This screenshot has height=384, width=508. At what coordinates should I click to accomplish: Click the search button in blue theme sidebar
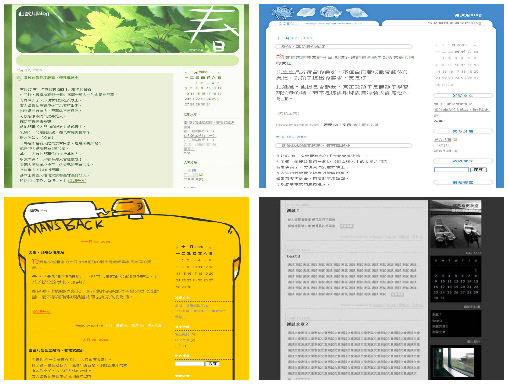click(x=478, y=170)
